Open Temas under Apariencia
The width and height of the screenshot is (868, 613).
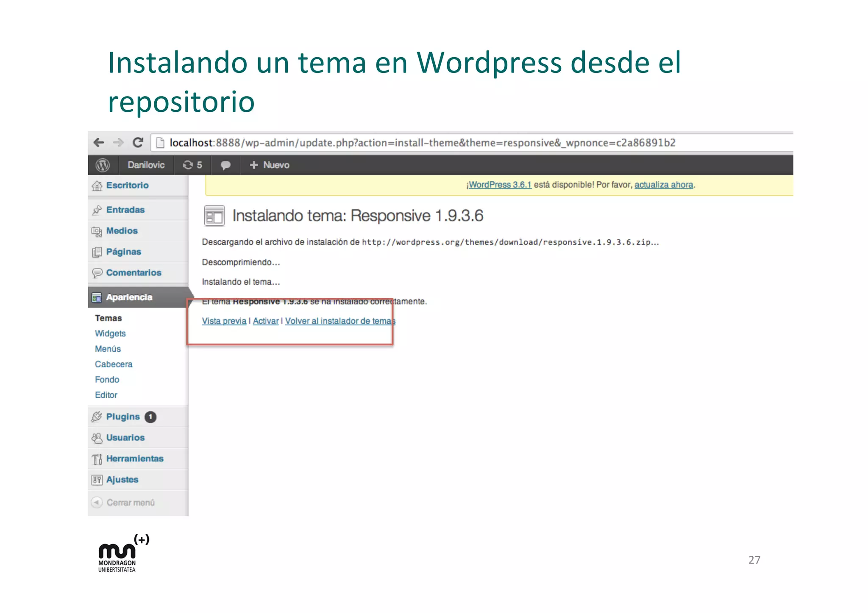point(108,318)
